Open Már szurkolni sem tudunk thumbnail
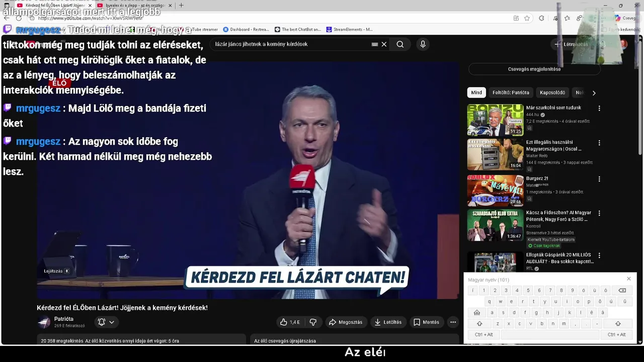The image size is (644, 362). [x=495, y=120]
